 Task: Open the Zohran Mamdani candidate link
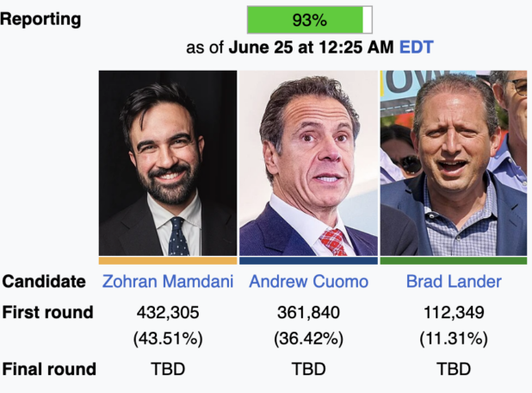pos(168,282)
